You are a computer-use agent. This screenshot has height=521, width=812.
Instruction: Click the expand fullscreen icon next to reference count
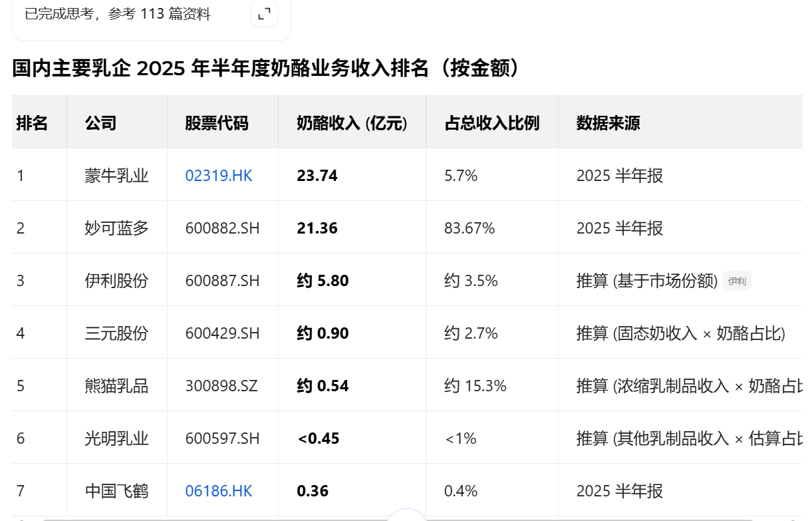[265, 14]
